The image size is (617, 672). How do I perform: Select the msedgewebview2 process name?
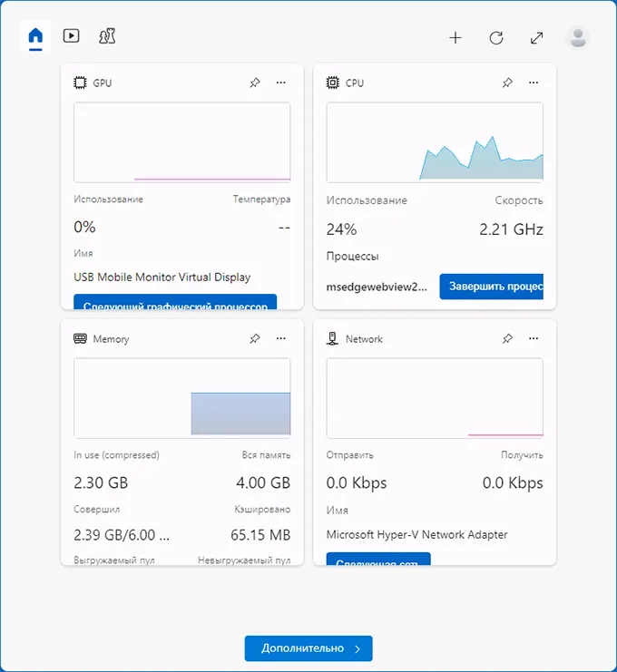click(377, 287)
